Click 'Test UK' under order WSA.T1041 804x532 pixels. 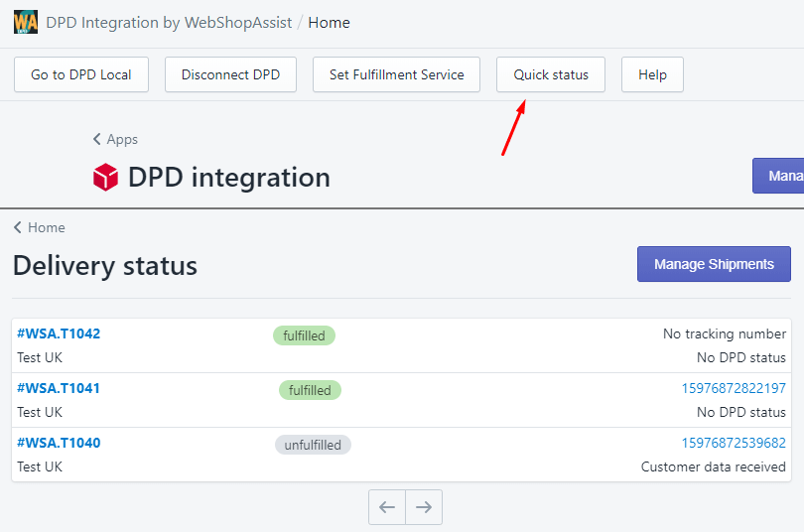pos(40,412)
